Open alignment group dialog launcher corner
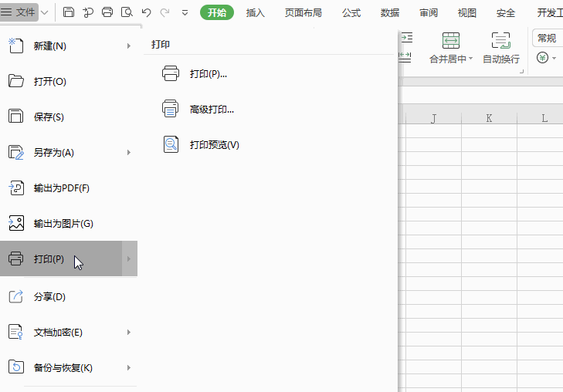 (x=522, y=72)
